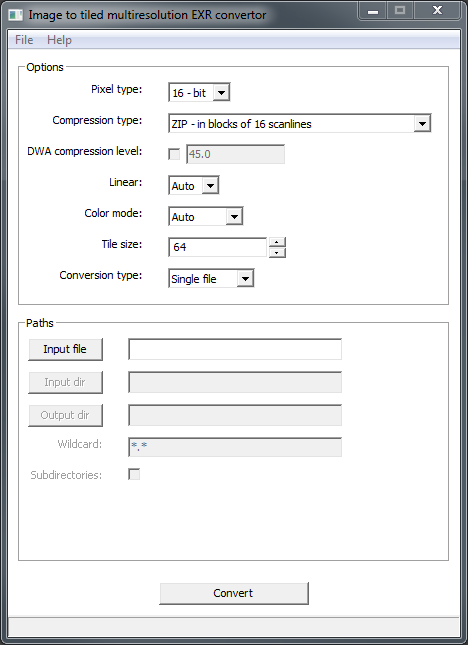Enable the DWA compression level checkbox
The image size is (468, 645).
pyautogui.click(x=174, y=154)
